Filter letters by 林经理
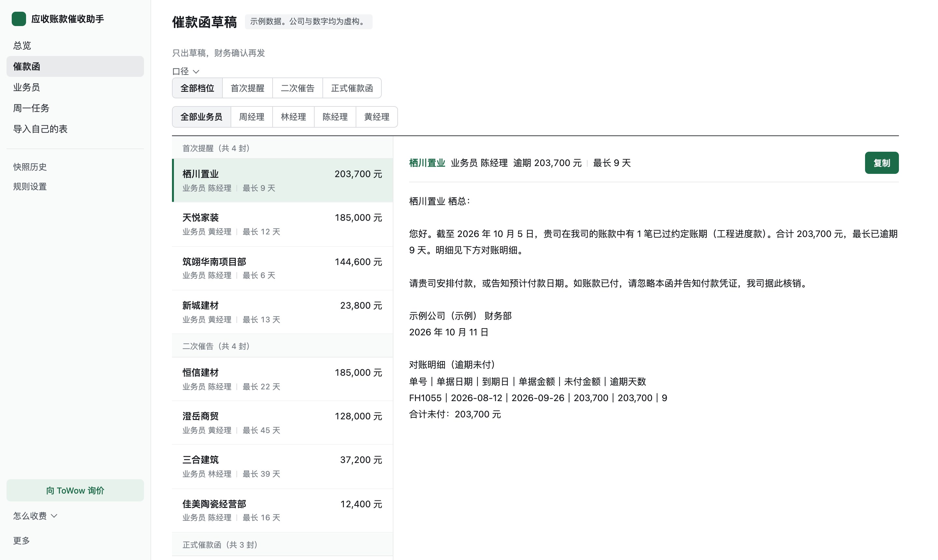The width and height of the screenshot is (938, 560). coord(293,117)
